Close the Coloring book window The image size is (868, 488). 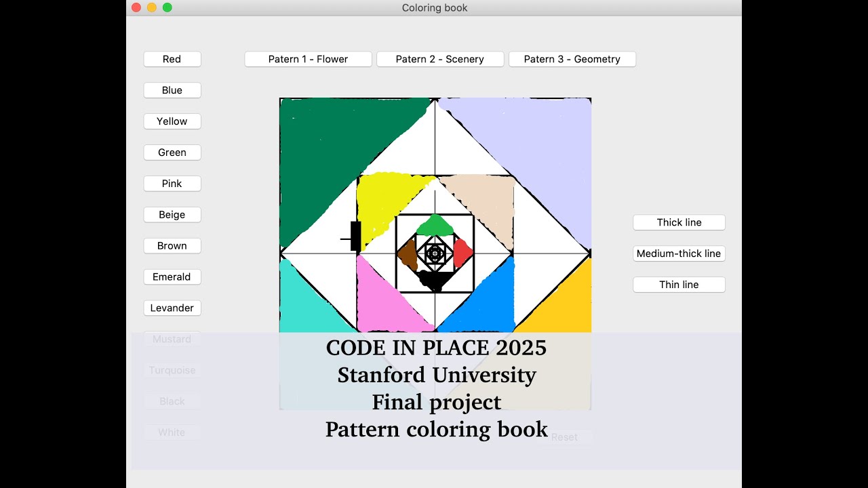(x=136, y=7)
